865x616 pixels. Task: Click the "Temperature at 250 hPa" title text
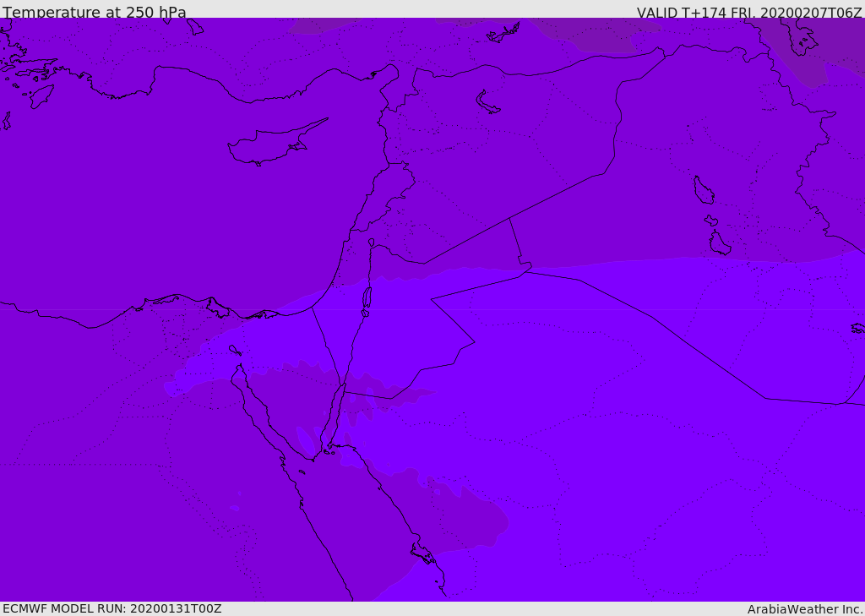pyautogui.click(x=95, y=13)
